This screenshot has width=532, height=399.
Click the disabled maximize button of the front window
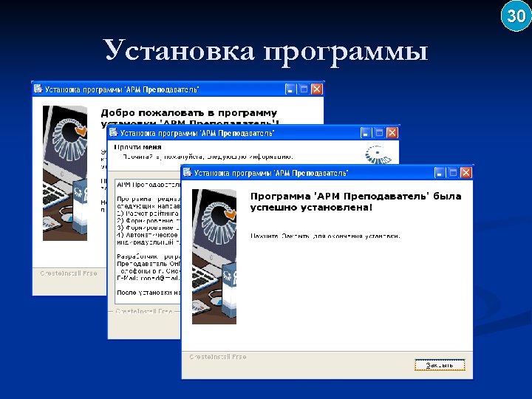point(453,173)
